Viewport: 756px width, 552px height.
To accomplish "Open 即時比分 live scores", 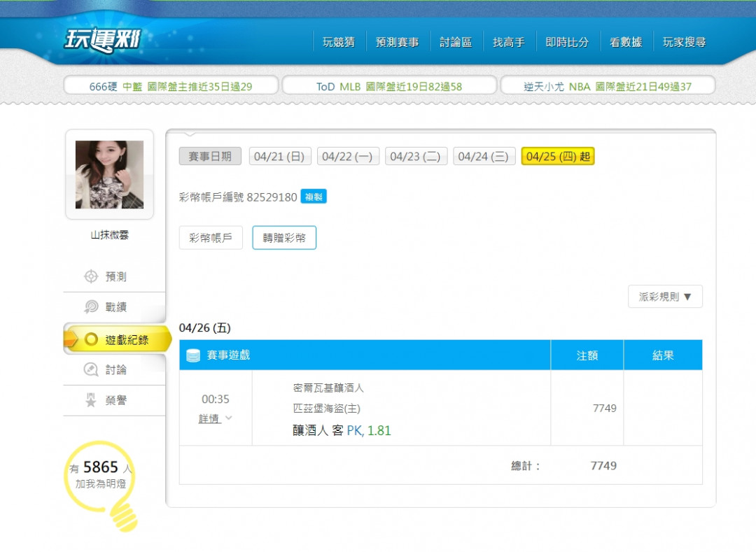I will [567, 43].
